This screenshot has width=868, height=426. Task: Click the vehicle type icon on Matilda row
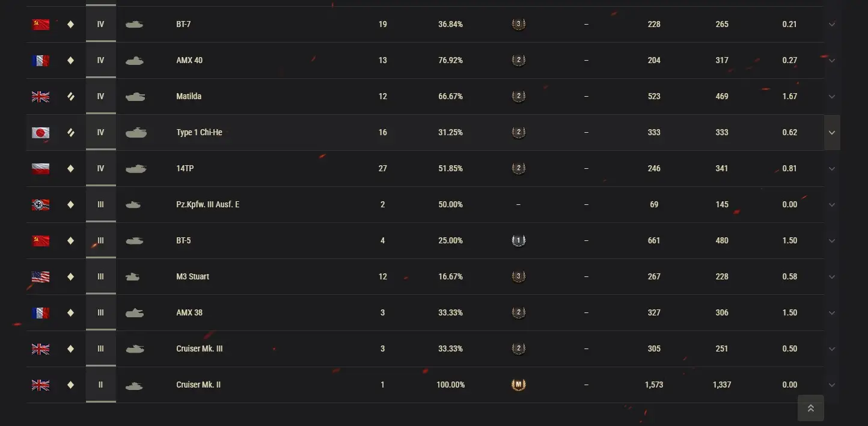[70, 97]
